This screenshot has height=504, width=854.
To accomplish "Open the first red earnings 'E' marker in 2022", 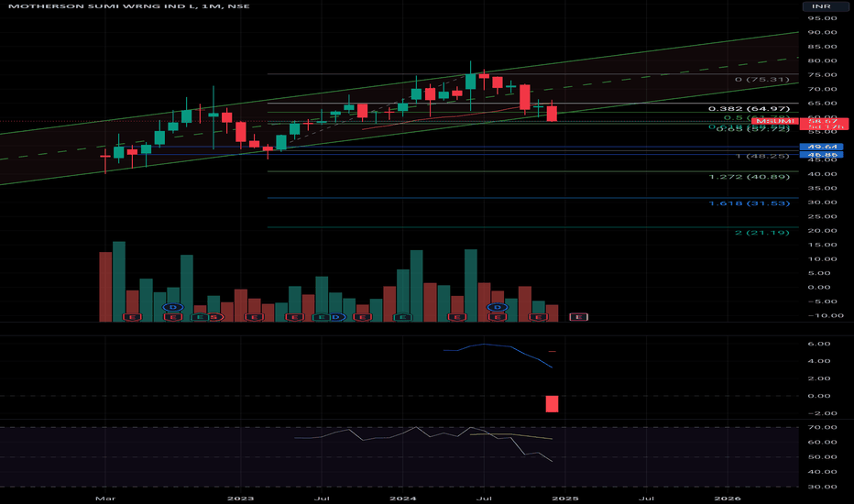I will tap(132, 317).
